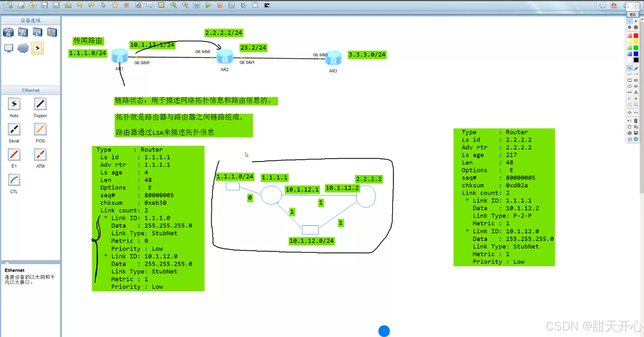Select the Auto cable connection
This screenshot has height=337, width=644.
[x=14, y=104]
